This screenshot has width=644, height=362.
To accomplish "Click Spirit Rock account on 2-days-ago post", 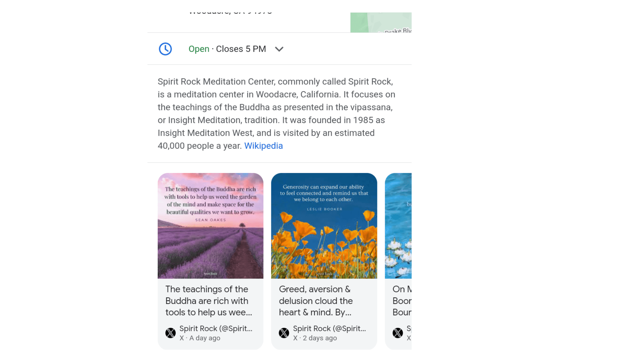I will pyautogui.click(x=329, y=328).
